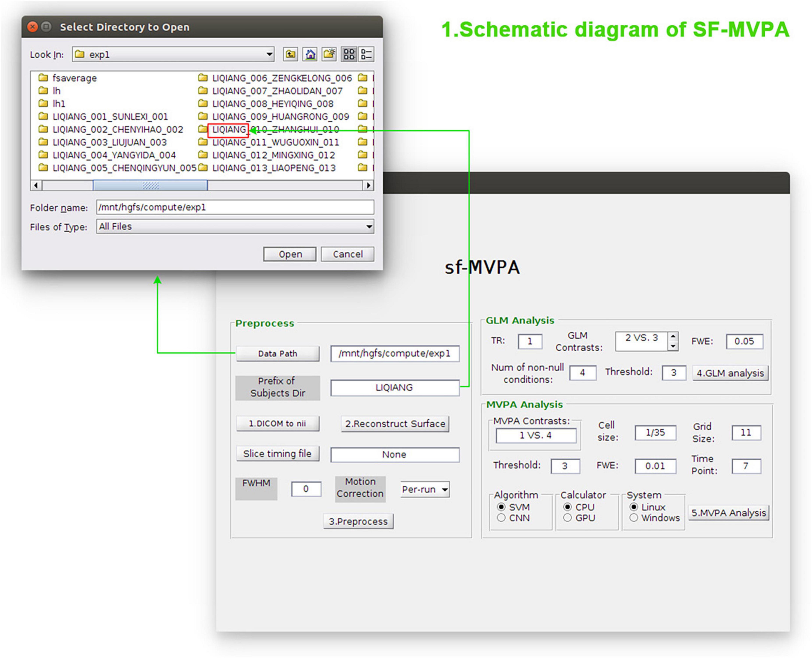The image size is (812, 658).
Task: Select folder LIQIANG_002_CHENYIHAO_002
Action: pyautogui.click(x=111, y=130)
